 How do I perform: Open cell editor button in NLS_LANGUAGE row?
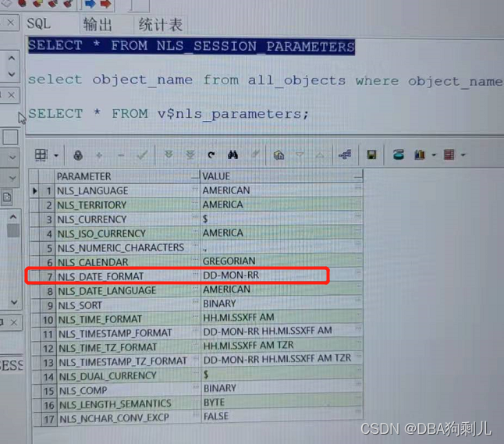pos(195,190)
